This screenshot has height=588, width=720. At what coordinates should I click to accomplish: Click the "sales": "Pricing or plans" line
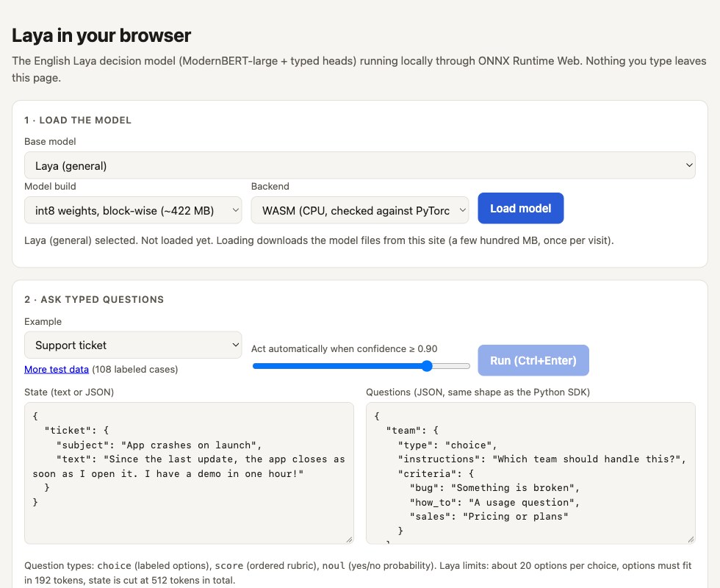click(489, 516)
